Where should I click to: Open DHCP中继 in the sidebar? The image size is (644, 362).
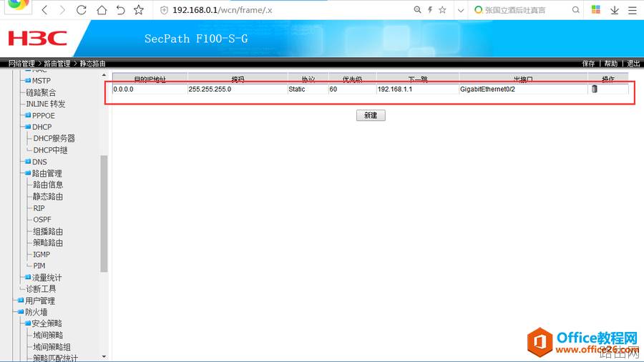[51, 150]
